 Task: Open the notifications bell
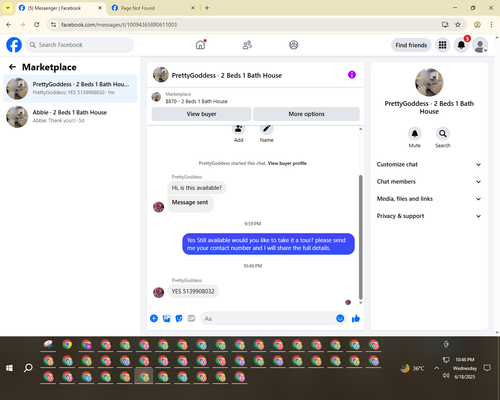(461, 45)
